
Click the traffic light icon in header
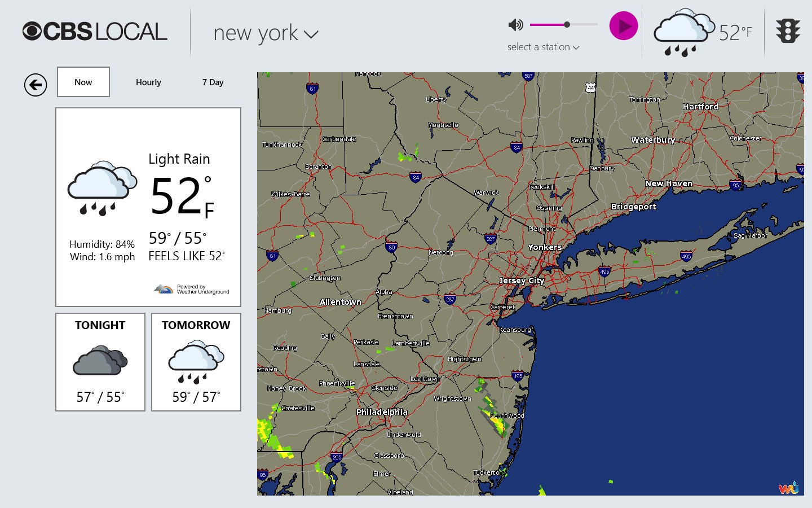click(x=787, y=31)
